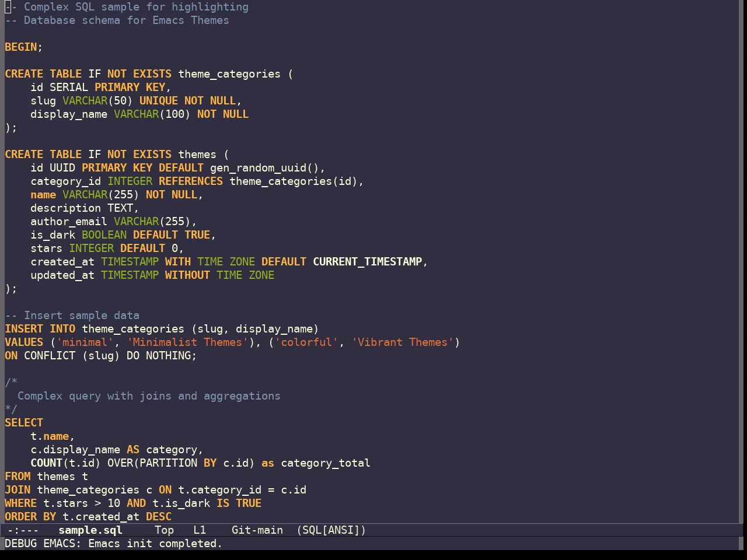The height and width of the screenshot is (560, 747).
Task: Click the sample.sql buffer name in mode line
Action: (90, 530)
